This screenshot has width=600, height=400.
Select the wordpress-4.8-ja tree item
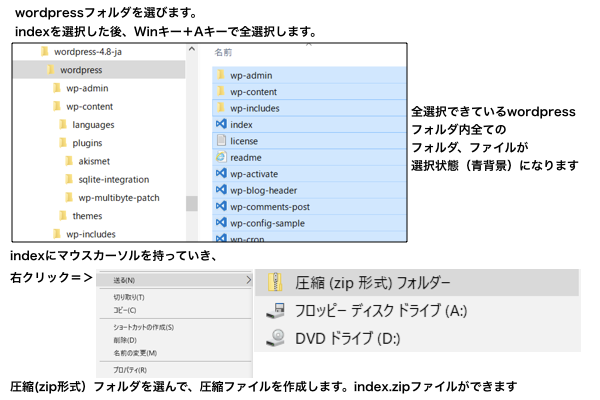coord(88,52)
